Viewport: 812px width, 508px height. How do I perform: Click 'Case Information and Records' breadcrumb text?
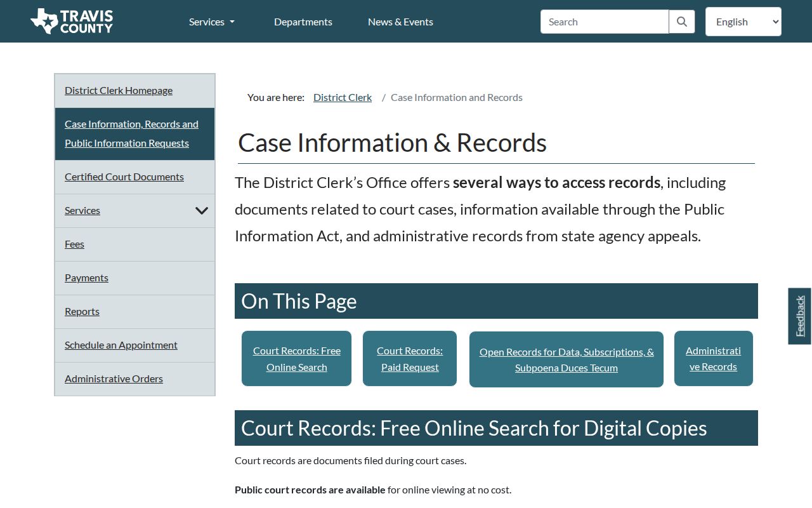point(457,97)
